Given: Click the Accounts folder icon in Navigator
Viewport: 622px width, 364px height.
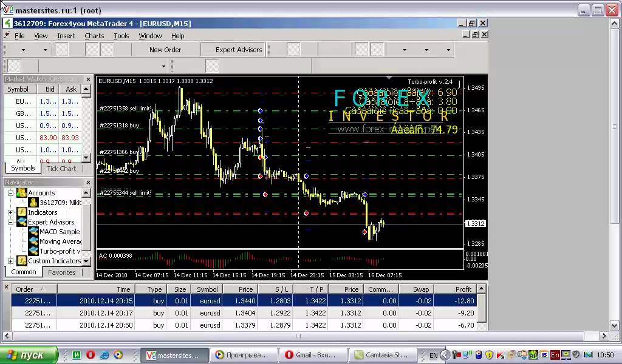Looking at the screenshot, I should click(21, 193).
